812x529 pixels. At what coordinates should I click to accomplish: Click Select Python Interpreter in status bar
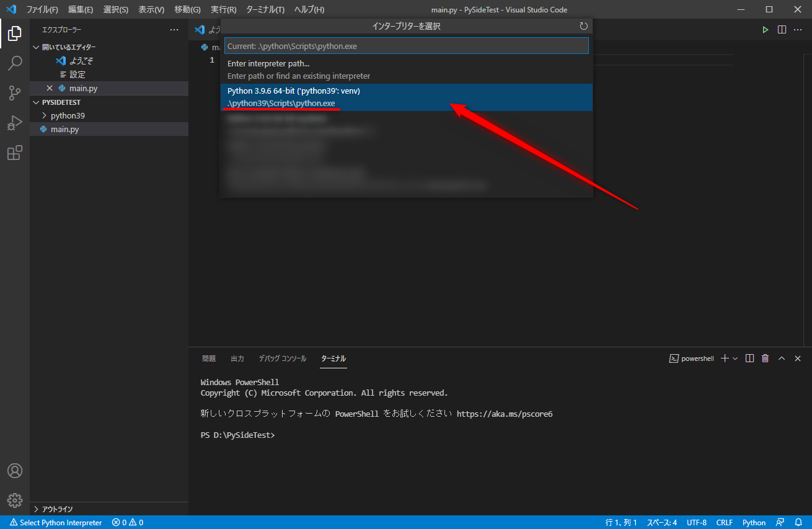pyautogui.click(x=56, y=522)
